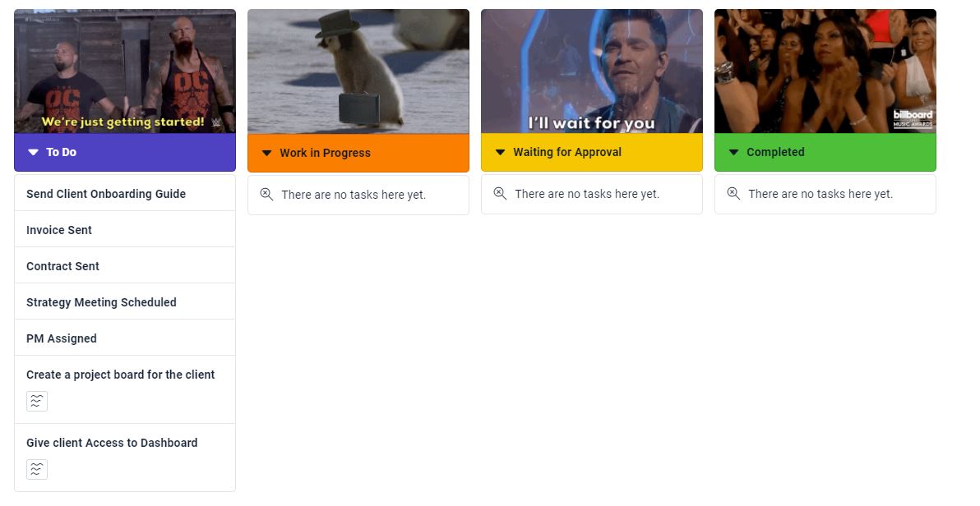The width and height of the screenshot is (980, 506).
Task: Click description icon on Create a project board task
Action: click(37, 401)
